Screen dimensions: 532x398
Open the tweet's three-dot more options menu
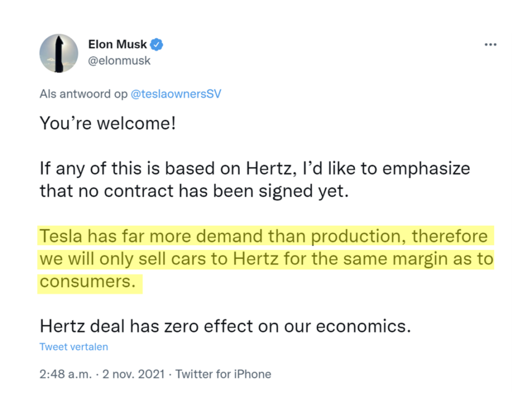(490, 45)
